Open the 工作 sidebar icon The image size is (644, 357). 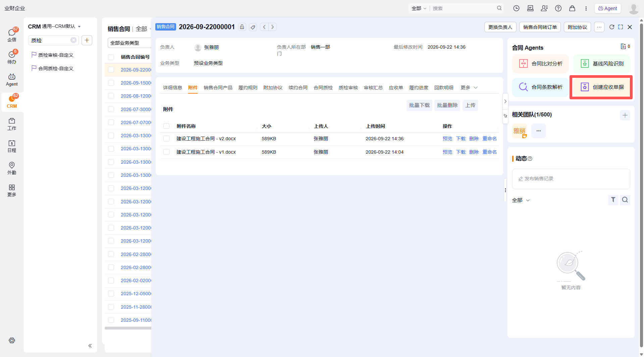(12, 124)
